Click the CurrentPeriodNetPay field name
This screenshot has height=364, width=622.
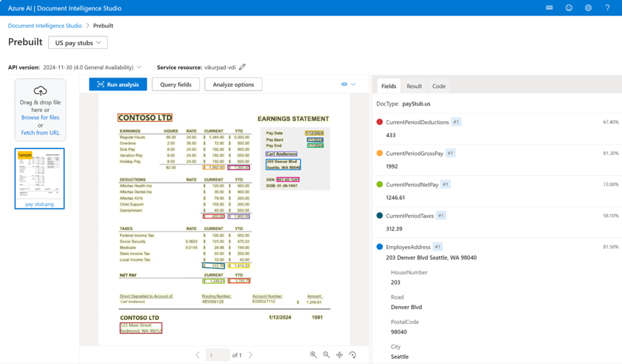[412, 184]
